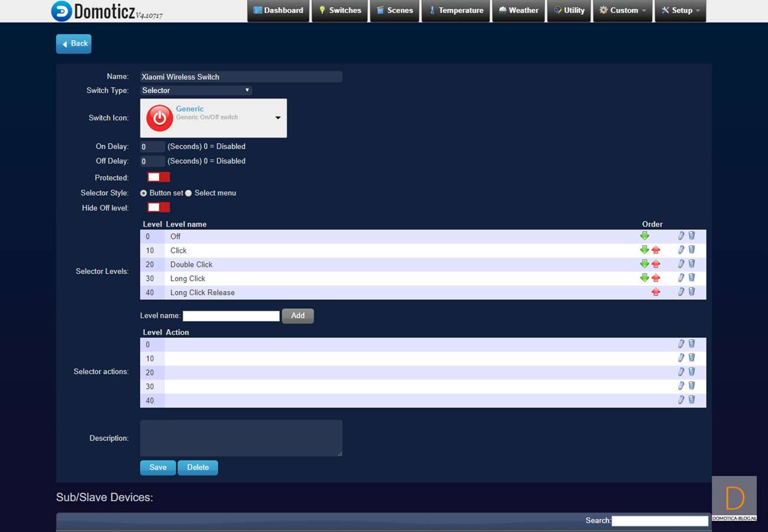Image resolution: width=768 pixels, height=532 pixels.
Task: Toggle the Hide Off level switch
Action: (x=158, y=207)
